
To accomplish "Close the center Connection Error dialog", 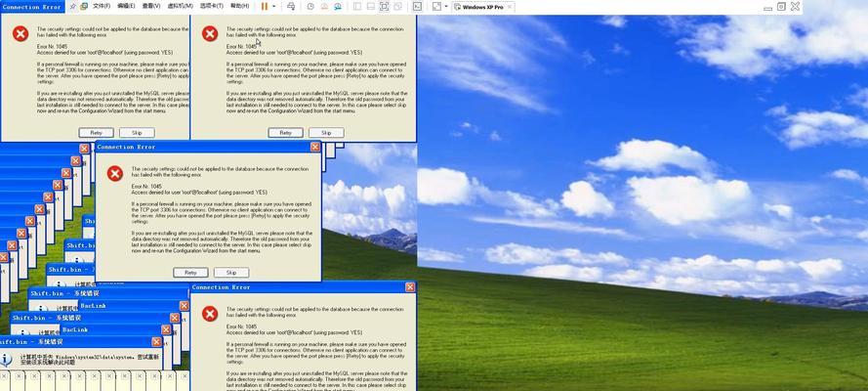I will tap(315, 147).
